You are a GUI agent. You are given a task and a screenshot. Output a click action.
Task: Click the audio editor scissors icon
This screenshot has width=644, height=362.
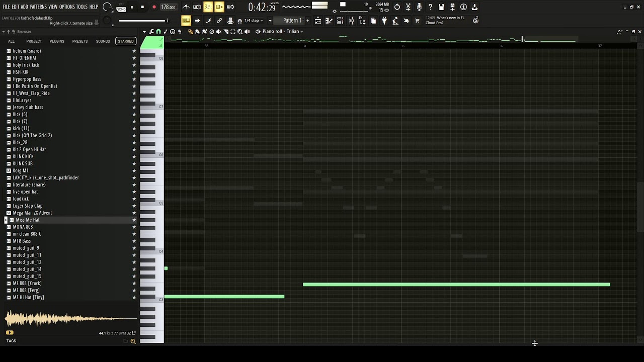click(408, 7)
